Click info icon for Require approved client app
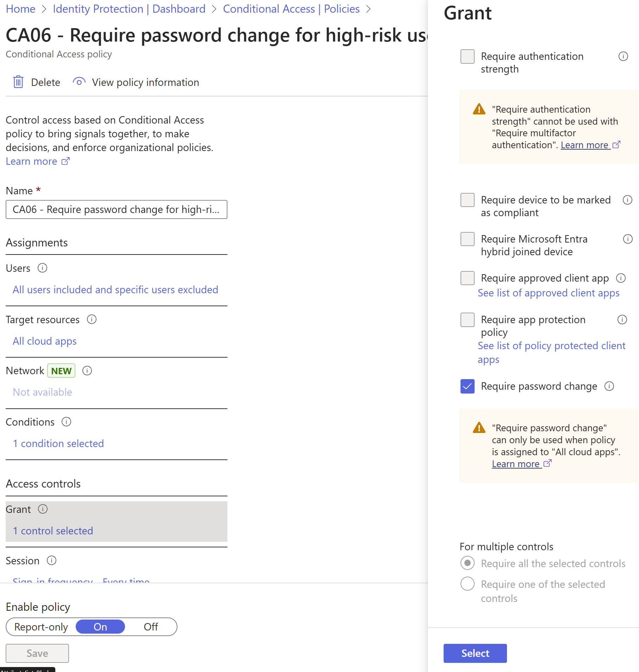This screenshot has height=672, width=639. coord(621,278)
